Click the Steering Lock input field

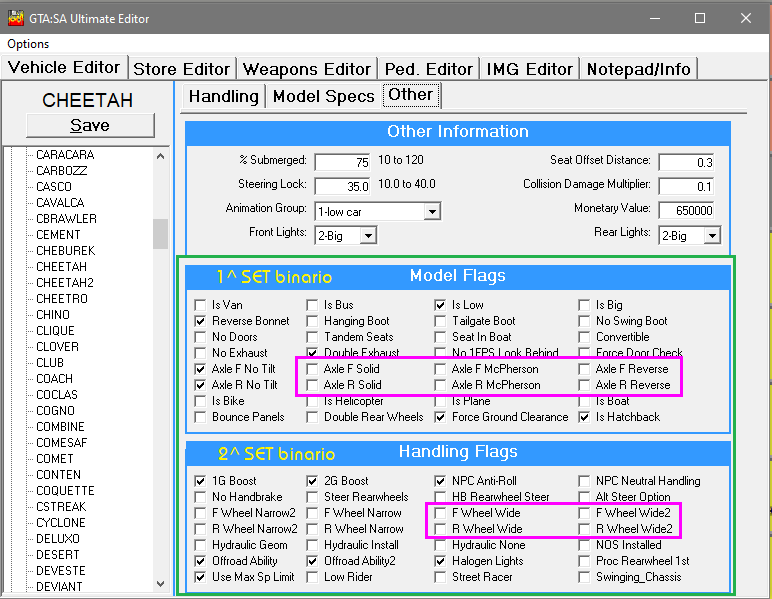(342, 187)
